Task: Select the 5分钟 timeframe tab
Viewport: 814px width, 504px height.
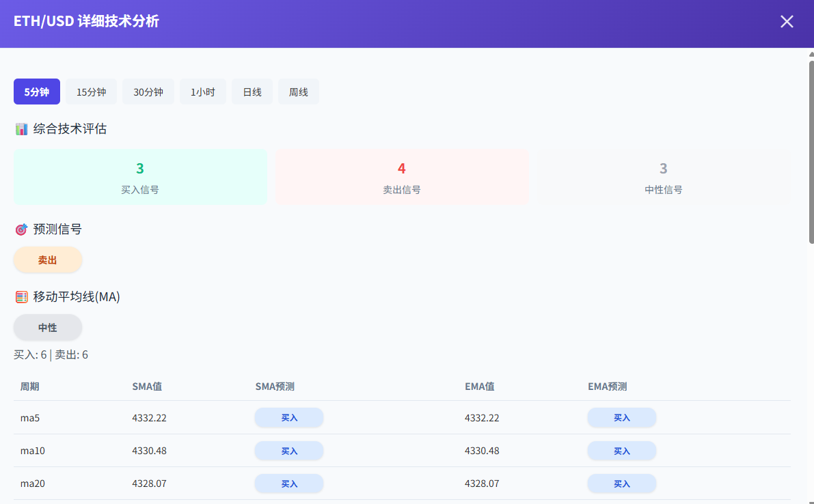Action: coord(37,92)
